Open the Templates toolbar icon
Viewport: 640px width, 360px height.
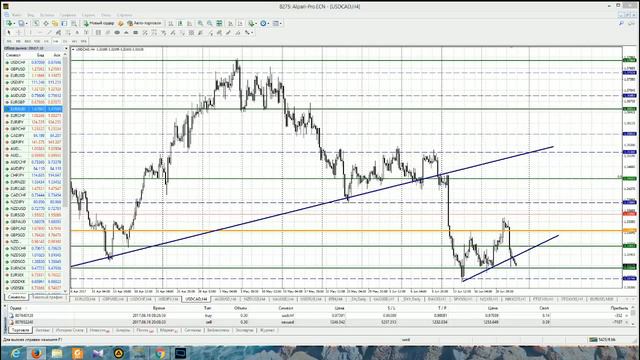pos(276,23)
